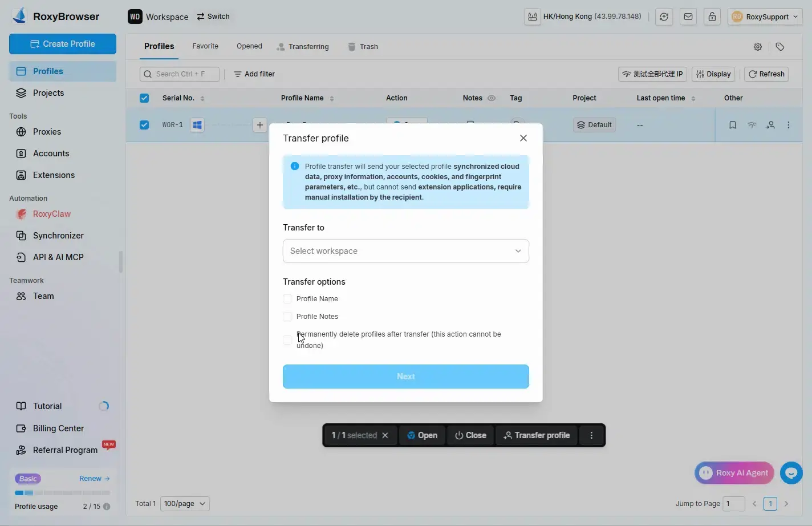Screen dimensions: 812x526
Task: Open the list settings gear icon
Action: pos(758,47)
